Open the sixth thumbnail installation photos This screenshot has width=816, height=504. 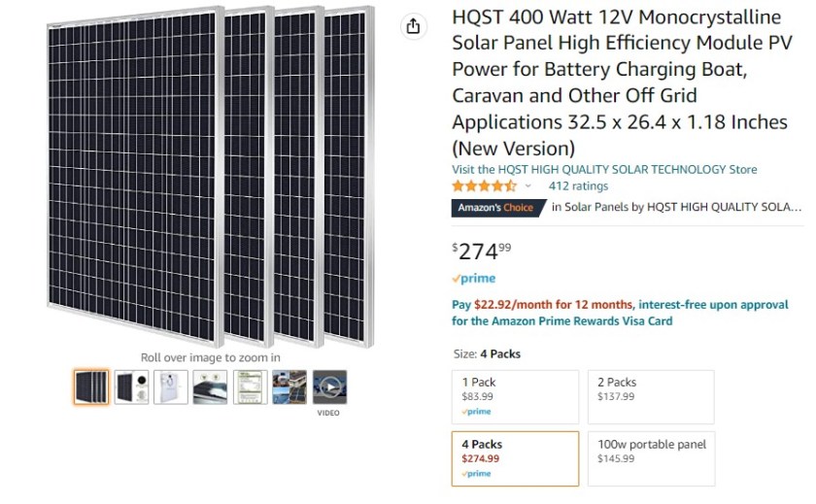tap(289, 387)
